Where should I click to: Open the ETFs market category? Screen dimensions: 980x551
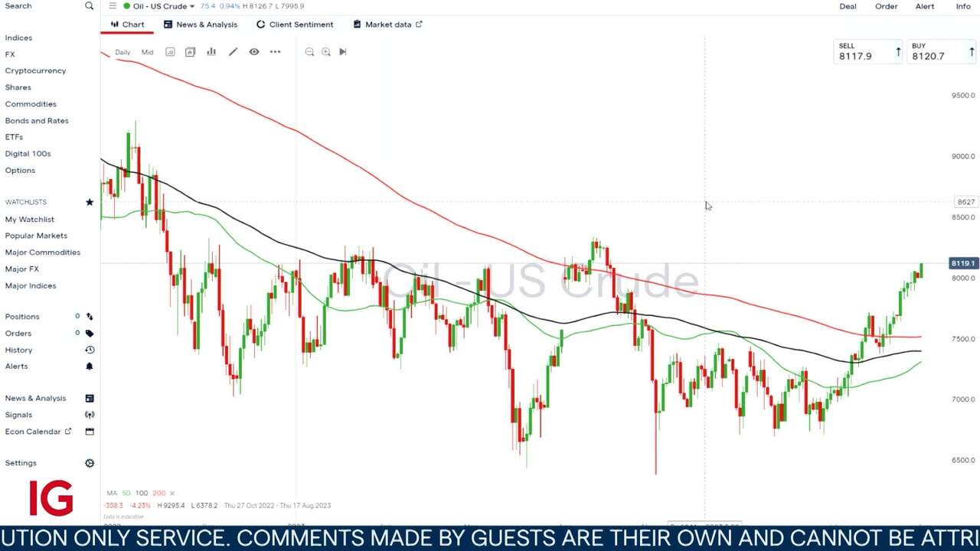click(x=14, y=137)
